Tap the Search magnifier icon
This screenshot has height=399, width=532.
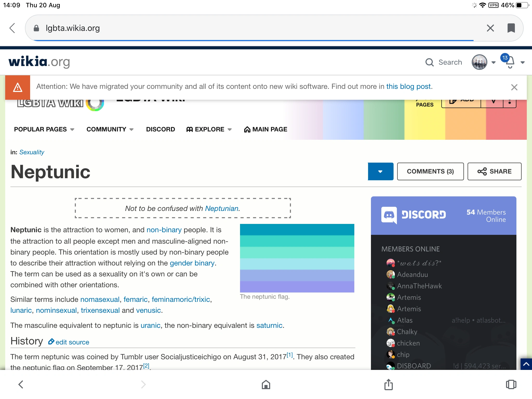tap(429, 62)
